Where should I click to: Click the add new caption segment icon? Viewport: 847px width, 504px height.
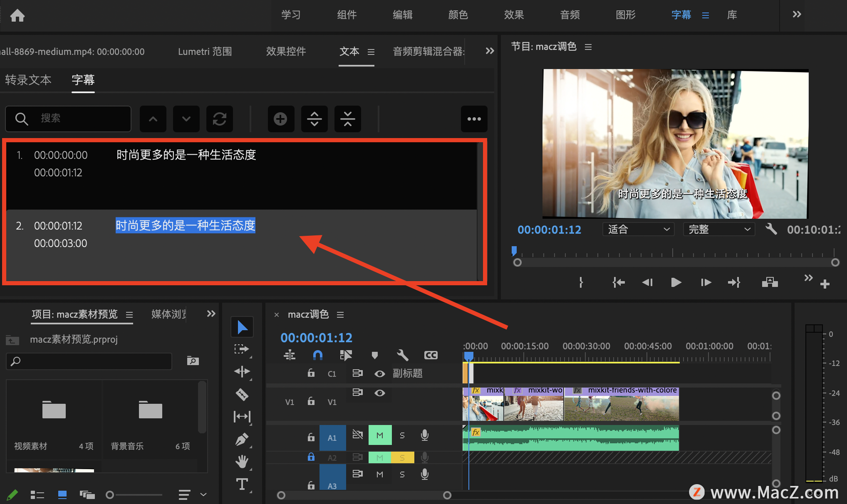pyautogui.click(x=281, y=119)
